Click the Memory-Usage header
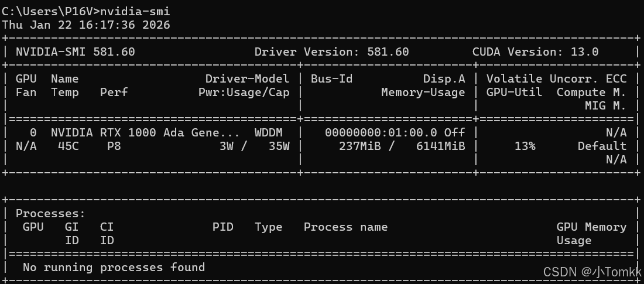 pos(423,92)
